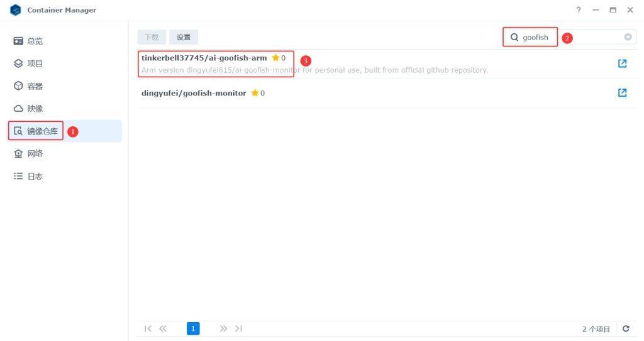
Task: Open the 网络 network section
Action: click(35, 154)
